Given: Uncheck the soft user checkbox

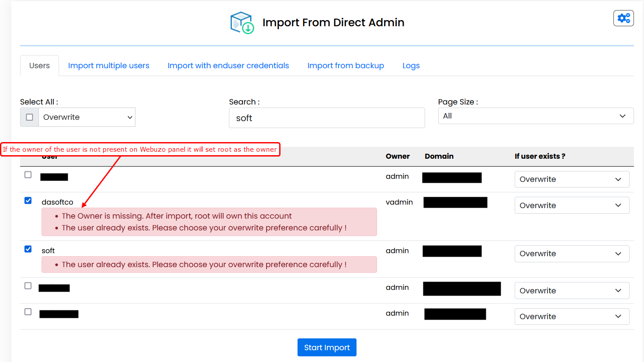Looking at the screenshot, I should click(28, 249).
